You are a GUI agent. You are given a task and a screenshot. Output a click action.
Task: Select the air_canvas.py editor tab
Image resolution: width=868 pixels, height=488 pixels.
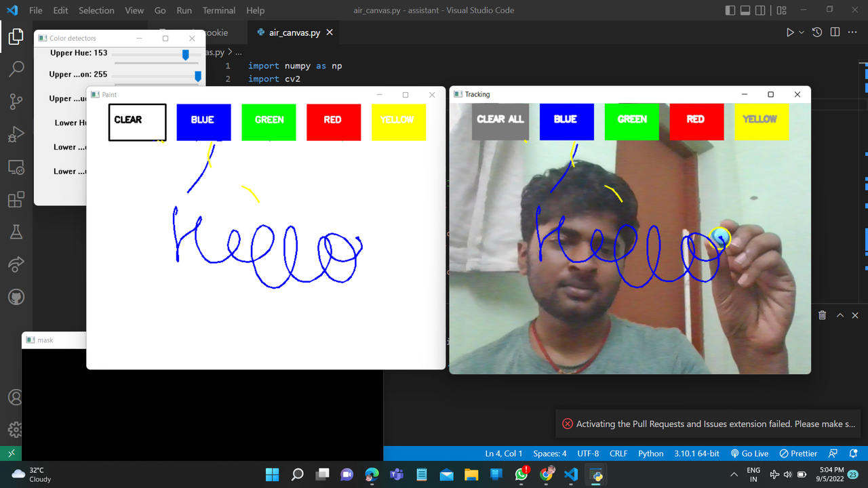point(293,31)
